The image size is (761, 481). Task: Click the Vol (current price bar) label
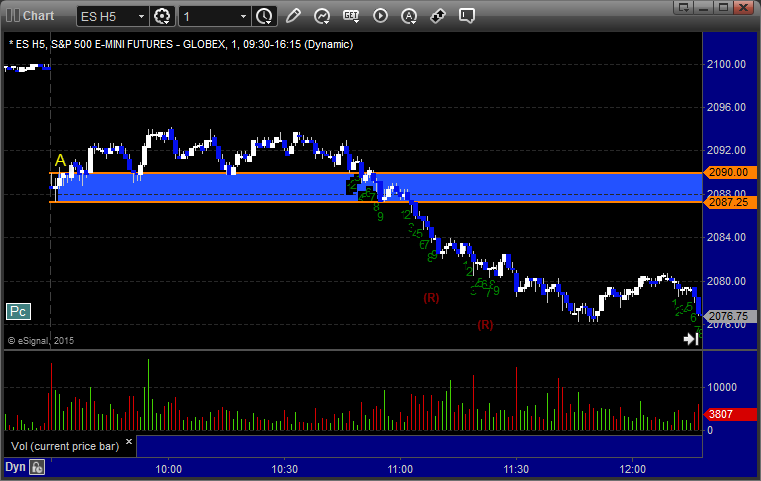pyautogui.click(x=65, y=446)
